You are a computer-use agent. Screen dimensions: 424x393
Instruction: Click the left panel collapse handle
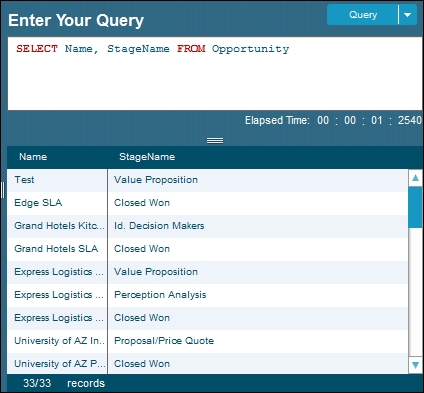(3, 190)
